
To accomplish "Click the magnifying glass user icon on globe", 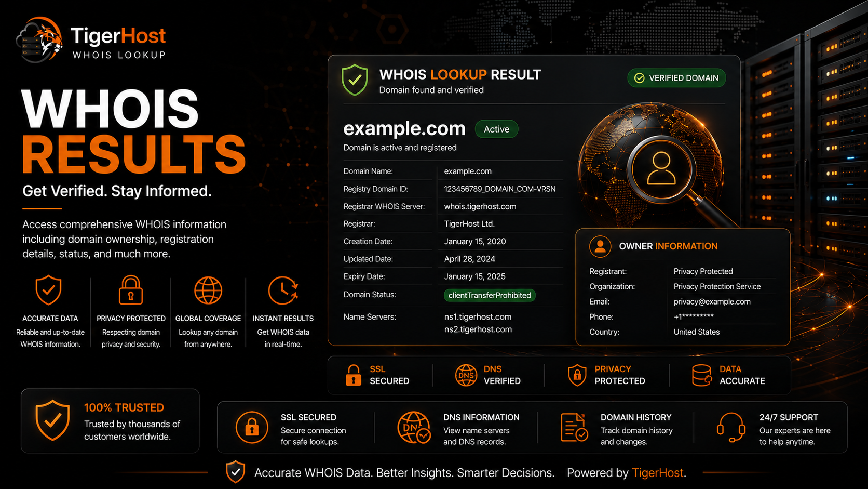I will pos(661,168).
